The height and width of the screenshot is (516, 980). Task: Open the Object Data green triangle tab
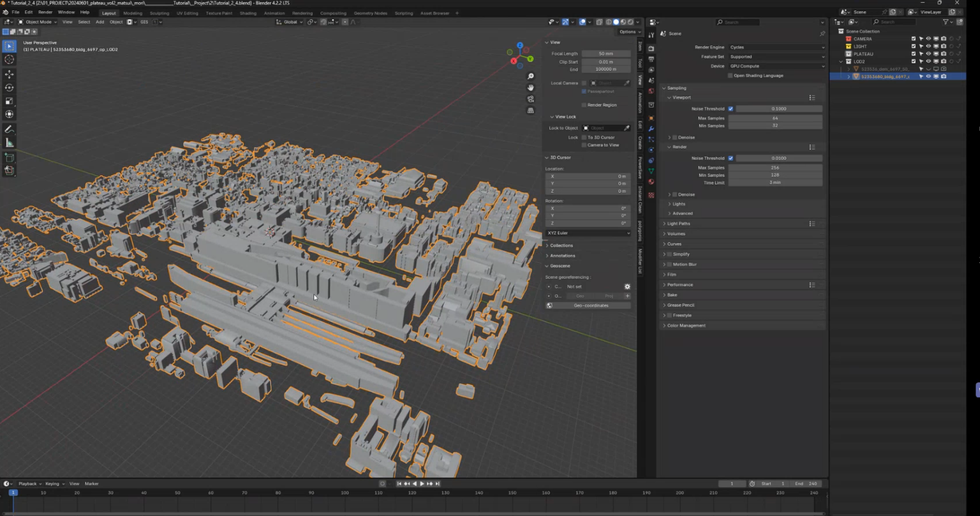coord(651,171)
